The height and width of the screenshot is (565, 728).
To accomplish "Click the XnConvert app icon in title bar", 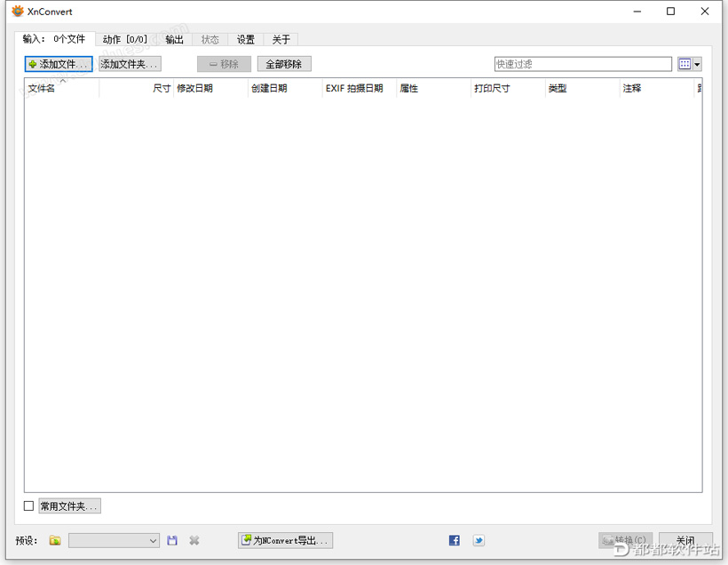I will click(x=18, y=12).
